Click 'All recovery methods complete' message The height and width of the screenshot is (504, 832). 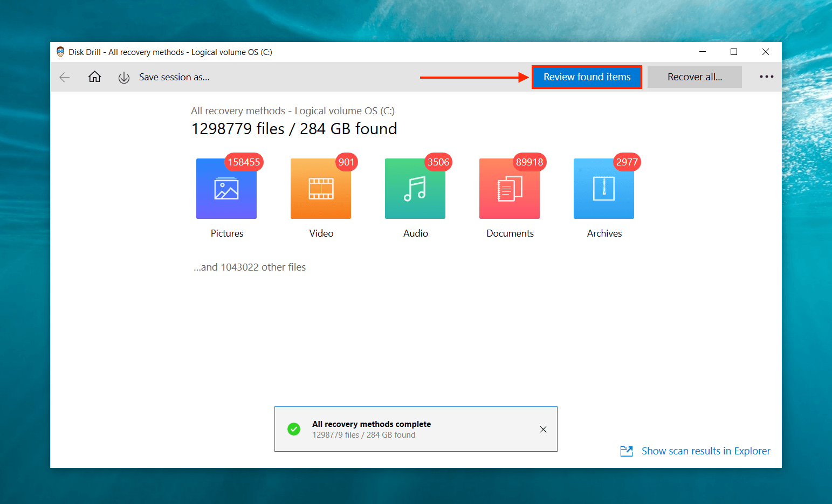coord(372,424)
